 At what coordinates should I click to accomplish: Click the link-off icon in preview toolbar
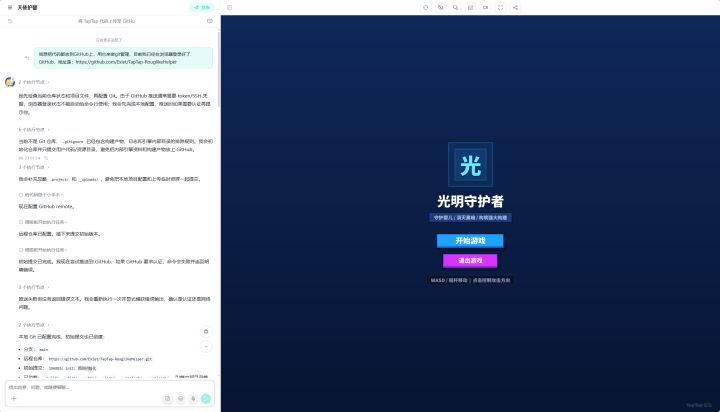(440, 7)
